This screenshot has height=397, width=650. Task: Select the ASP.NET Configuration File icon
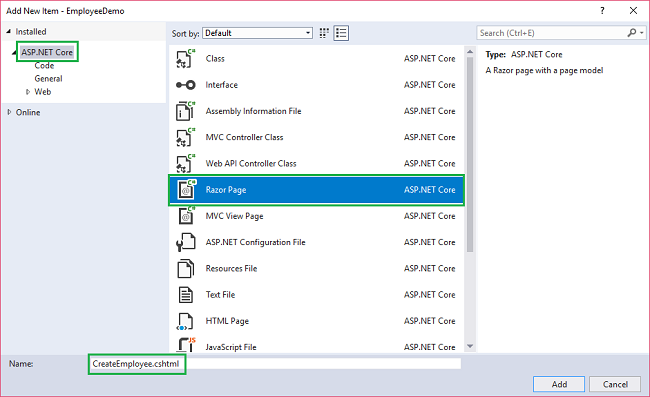pyautogui.click(x=185, y=242)
